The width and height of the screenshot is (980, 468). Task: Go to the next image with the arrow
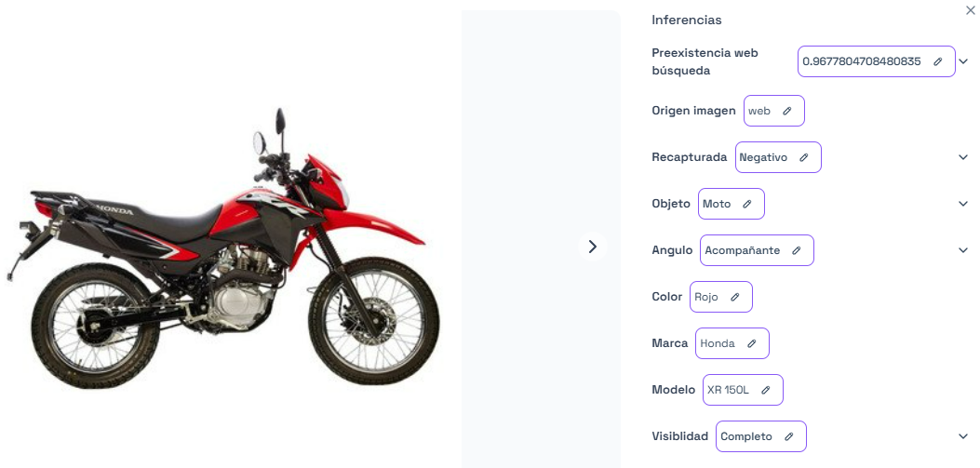593,247
